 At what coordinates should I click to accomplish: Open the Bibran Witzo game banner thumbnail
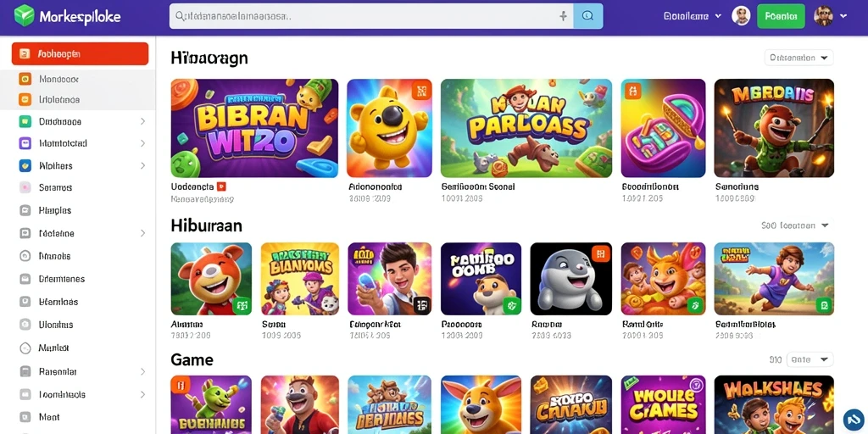pyautogui.click(x=254, y=128)
